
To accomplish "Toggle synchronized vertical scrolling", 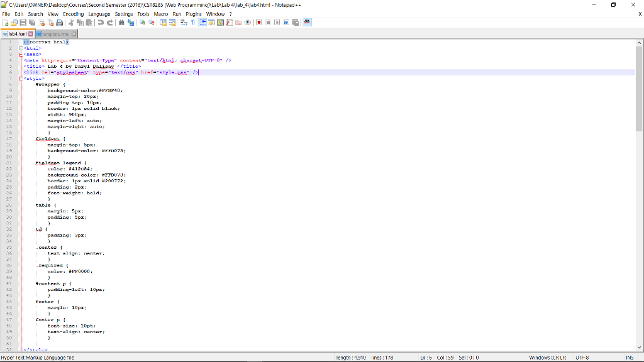I will (x=161, y=22).
